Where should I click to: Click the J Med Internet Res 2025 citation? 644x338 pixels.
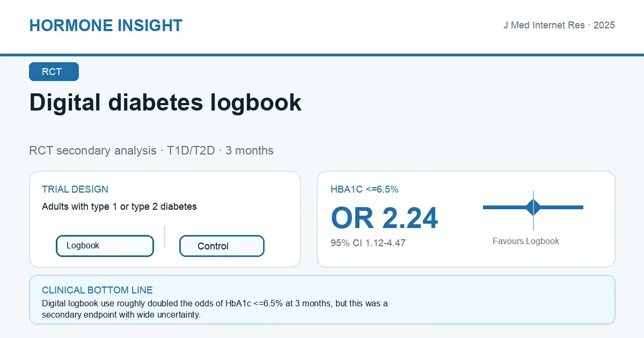(x=559, y=25)
